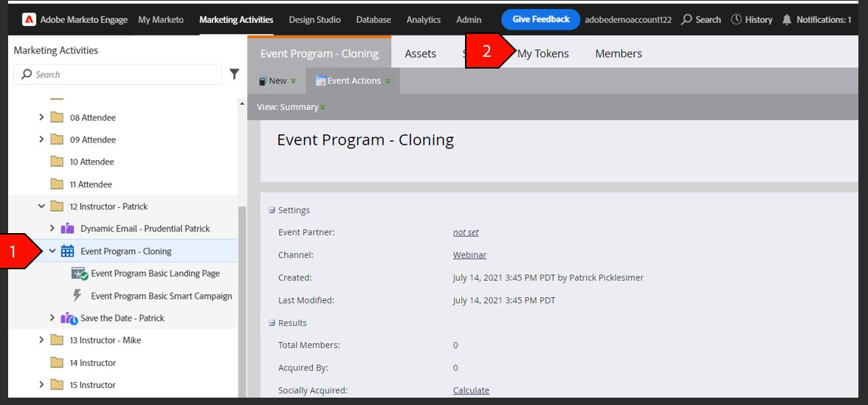Click the 08 Attendee folder icon
The width and height of the screenshot is (868, 405).
(56, 117)
